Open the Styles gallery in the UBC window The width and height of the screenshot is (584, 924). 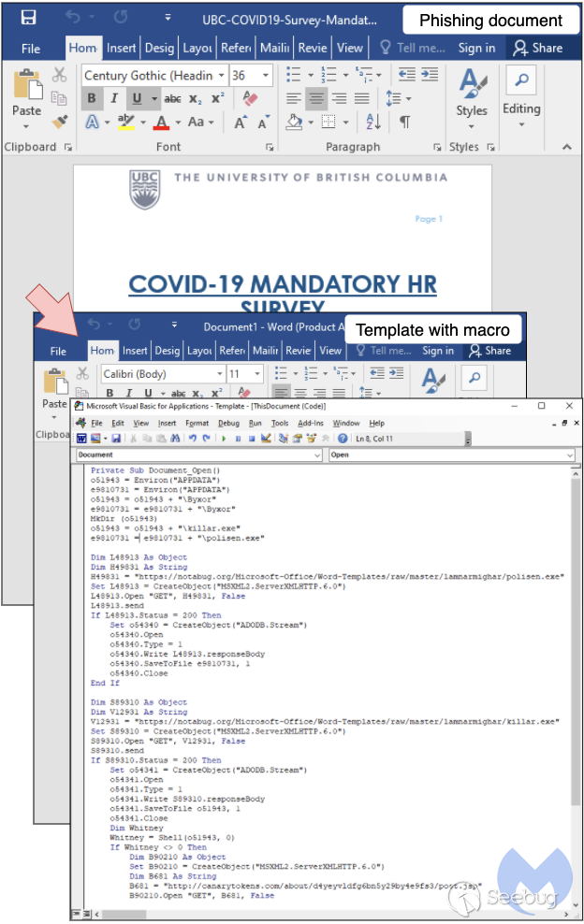[472, 98]
